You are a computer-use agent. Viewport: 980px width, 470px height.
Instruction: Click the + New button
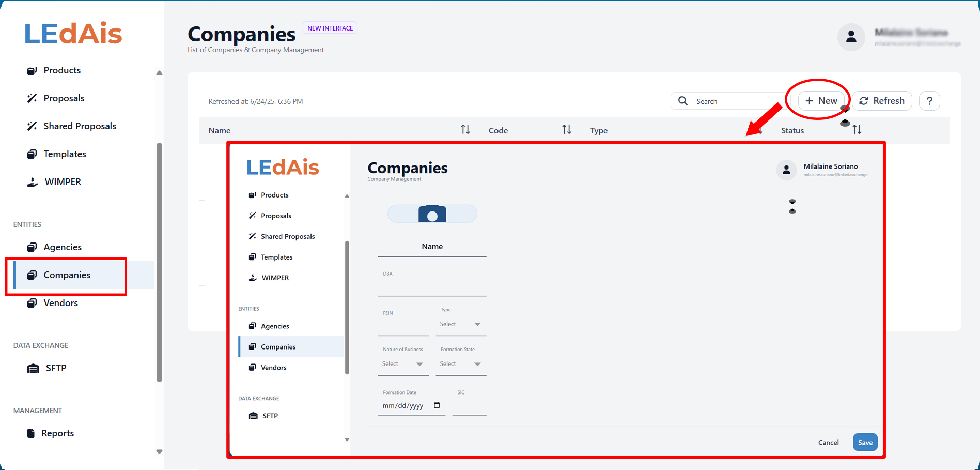(821, 101)
